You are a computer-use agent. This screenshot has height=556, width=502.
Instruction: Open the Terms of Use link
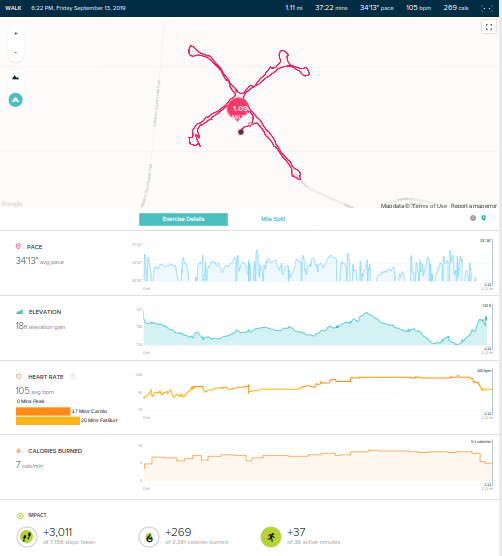[429, 206]
